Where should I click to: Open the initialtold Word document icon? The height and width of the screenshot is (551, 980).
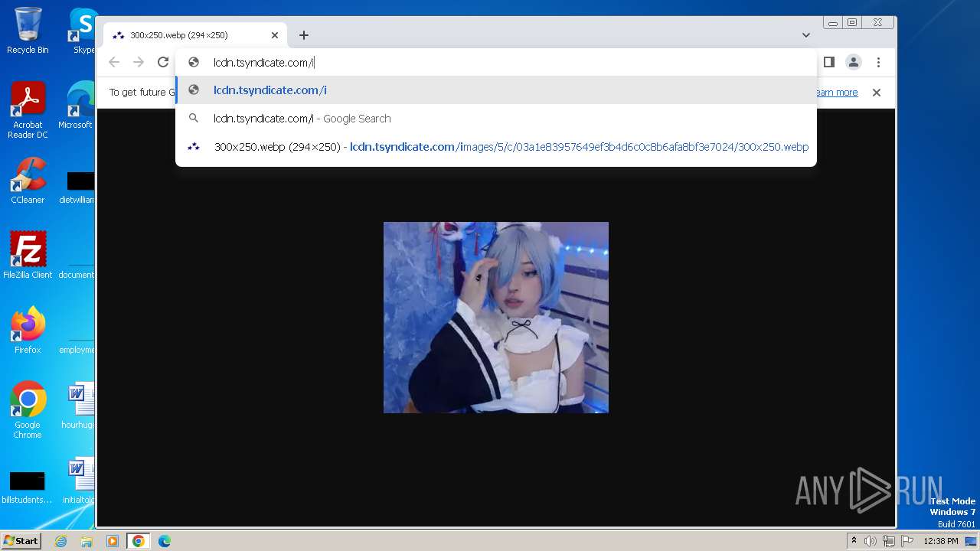point(79,481)
